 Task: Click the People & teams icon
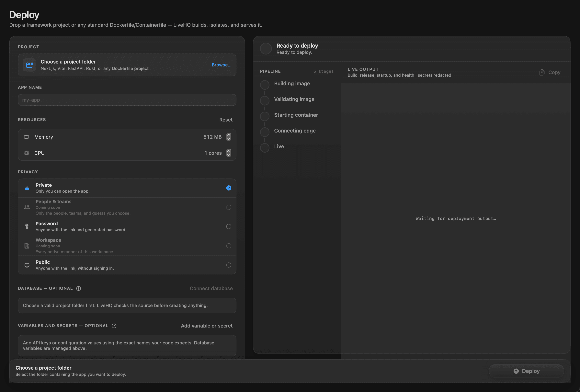coord(27,207)
